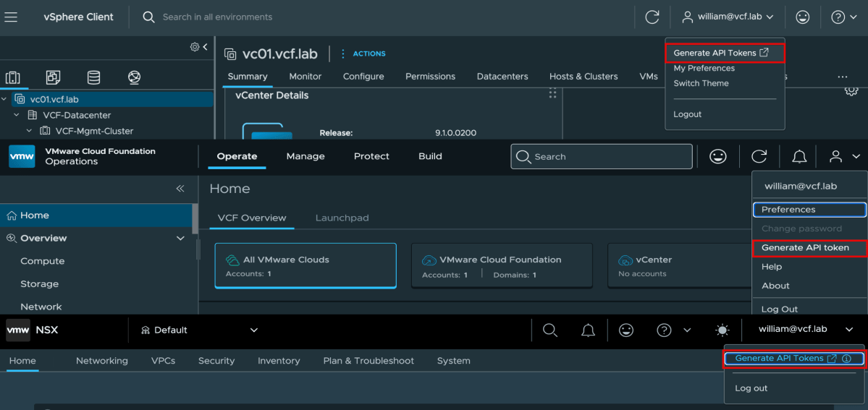
Task: Click the NSX search magnifier icon
Action: point(549,330)
